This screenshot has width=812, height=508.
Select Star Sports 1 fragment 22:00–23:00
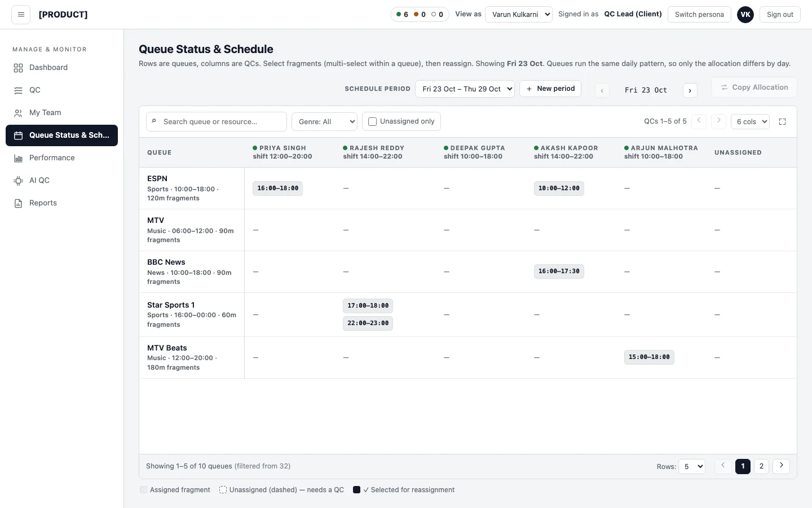coord(368,323)
